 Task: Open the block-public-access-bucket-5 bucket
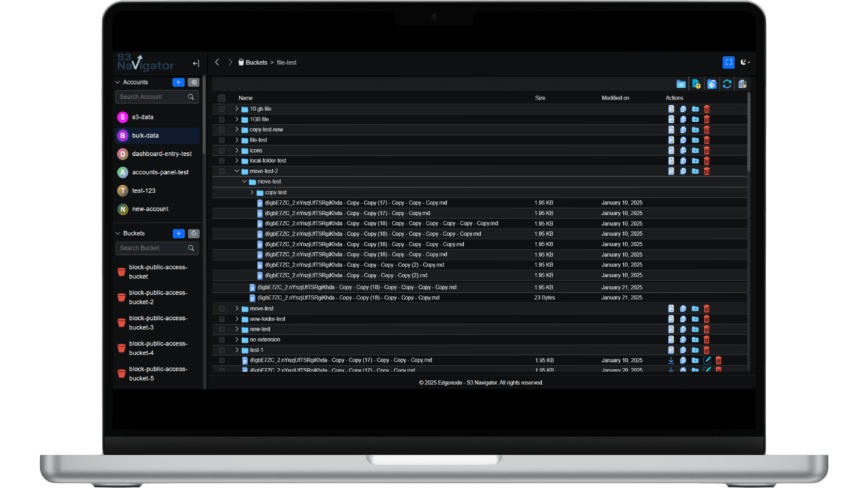tap(157, 373)
